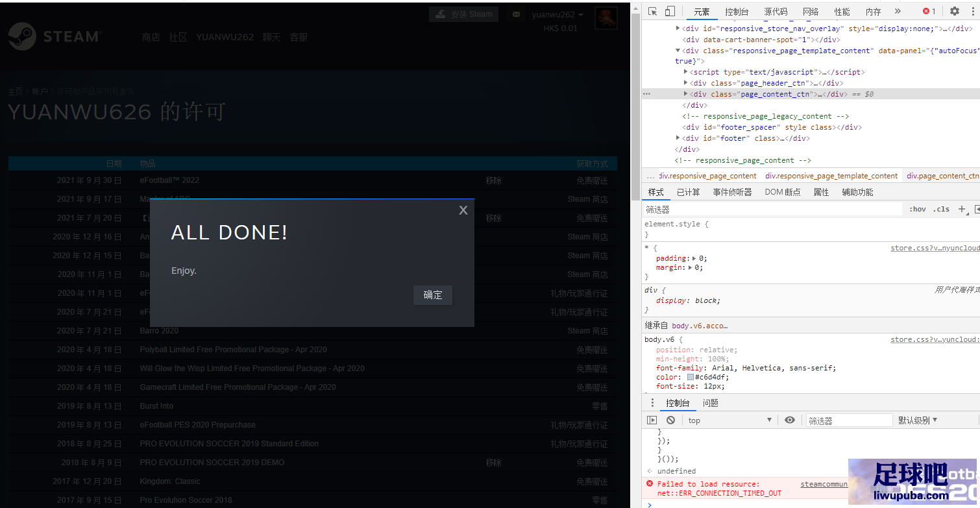Viewport: 980px width, 508px height.
Task: Open the console drawer three-dot menu
Action: [652, 403]
